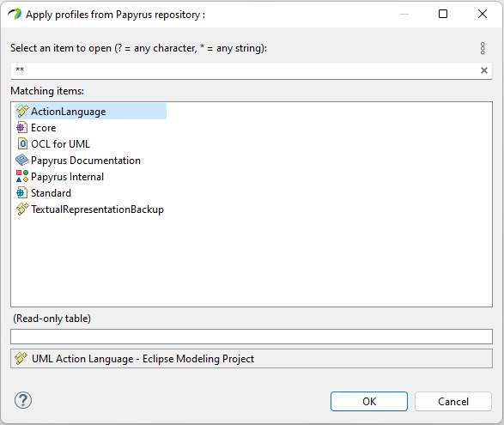
Task: Click the Papyrus Documentation book icon
Action: coord(22,160)
